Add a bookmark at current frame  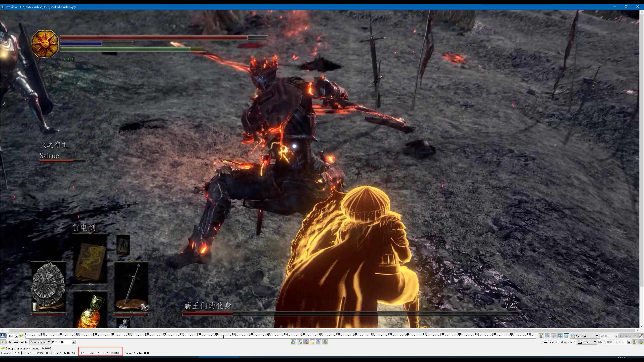tap(300, 342)
